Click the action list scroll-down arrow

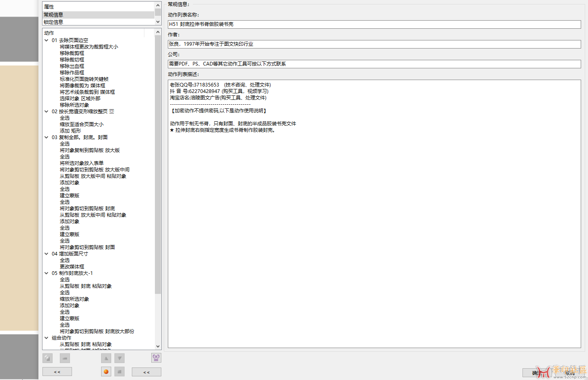click(x=158, y=346)
